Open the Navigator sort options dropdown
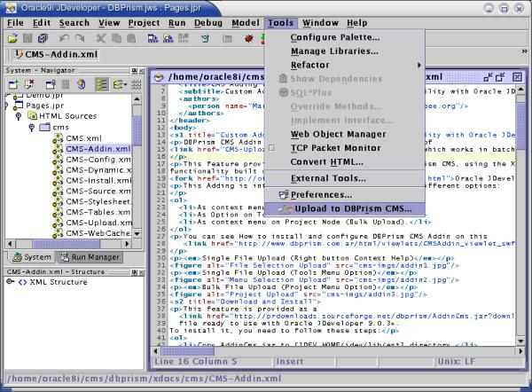This screenshot has width=532, height=392. [x=120, y=84]
